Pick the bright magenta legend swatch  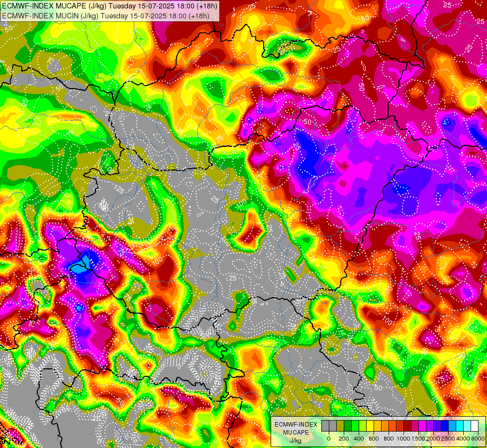pyautogui.click(x=422, y=426)
